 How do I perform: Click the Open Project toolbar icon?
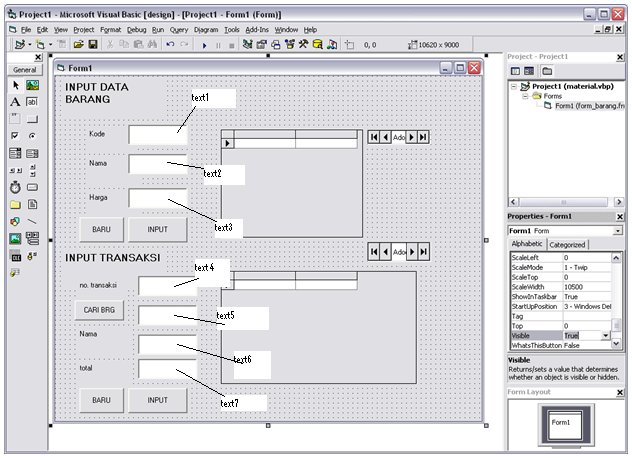(77, 45)
